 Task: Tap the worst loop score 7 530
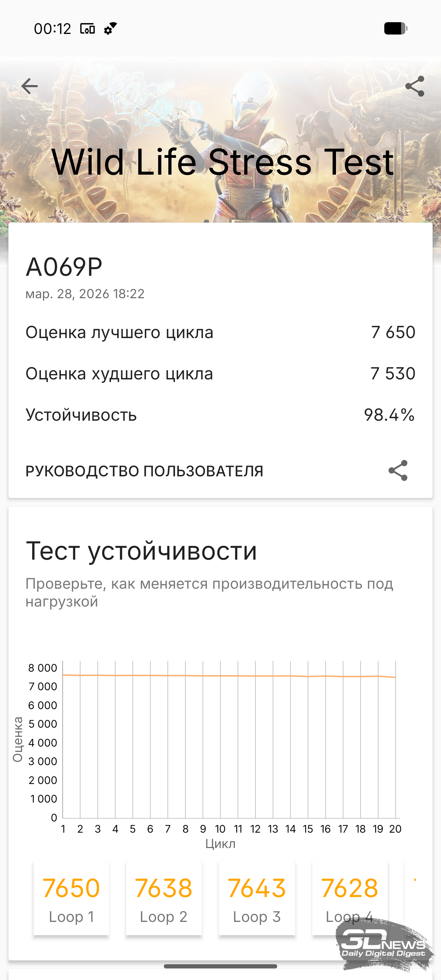392,373
